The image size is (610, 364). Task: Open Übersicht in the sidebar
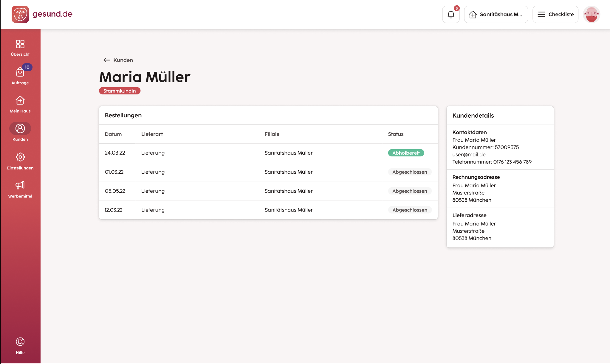tap(20, 48)
